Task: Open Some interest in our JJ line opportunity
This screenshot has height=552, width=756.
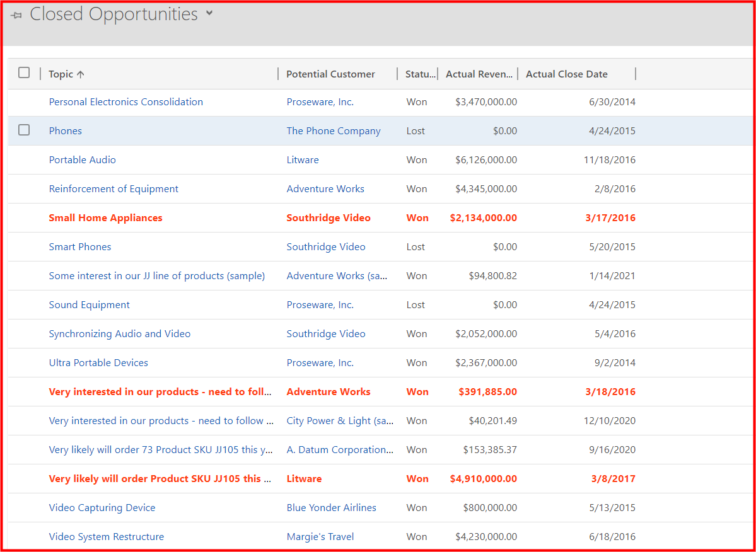Action: tap(157, 276)
